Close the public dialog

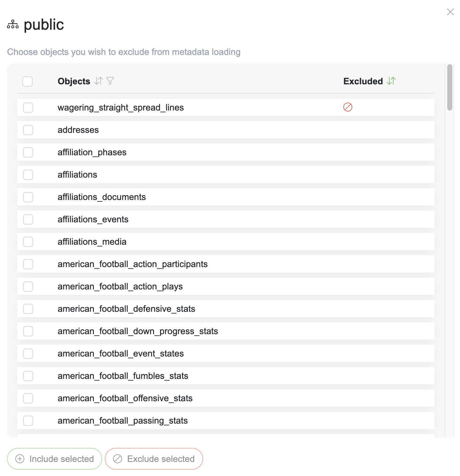[450, 12]
